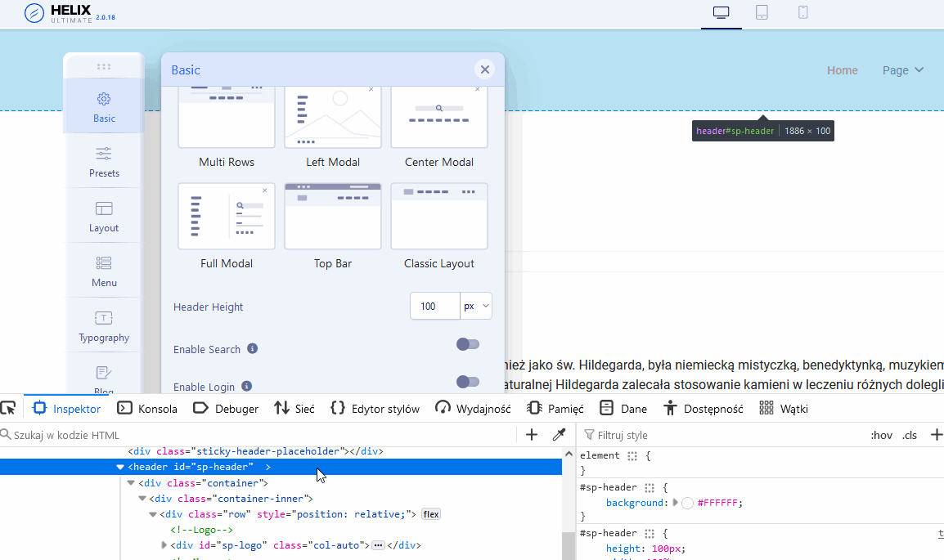
Task: Click the #FFFFFF background color swatch
Action: [x=687, y=503]
